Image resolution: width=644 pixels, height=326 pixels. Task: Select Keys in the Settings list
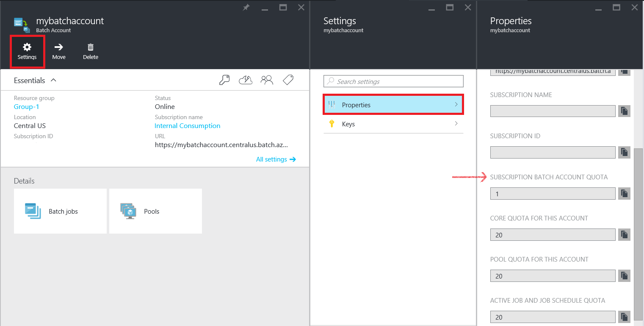tap(393, 124)
